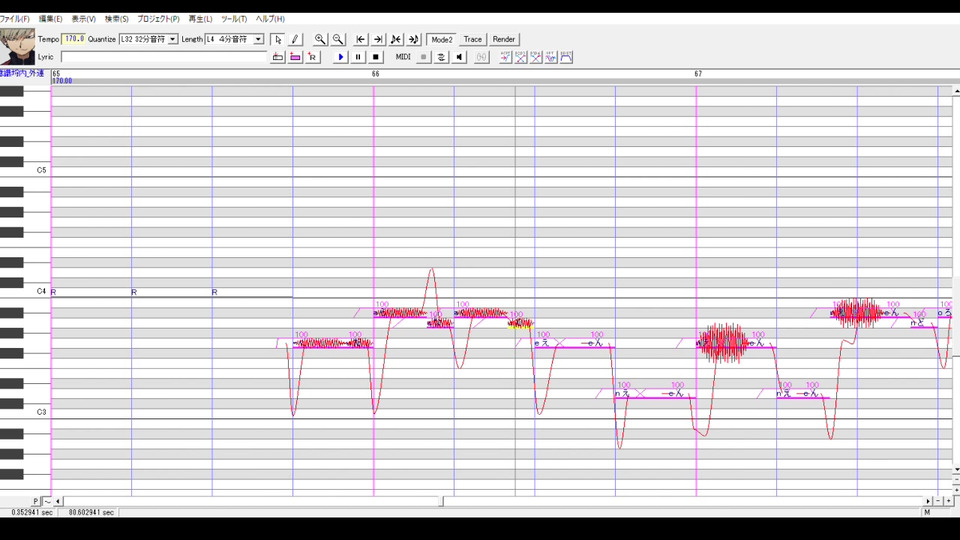Open the 表示(V) menu

pyautogui.click(x=83, y=19)
